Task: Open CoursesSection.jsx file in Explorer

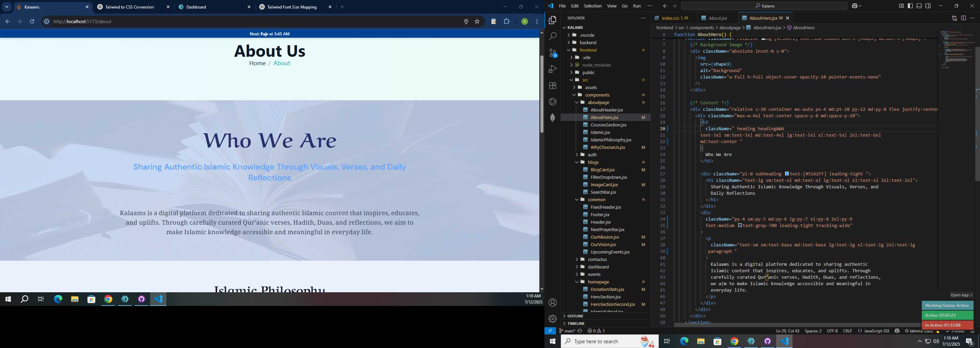Action: coord(608,125)
